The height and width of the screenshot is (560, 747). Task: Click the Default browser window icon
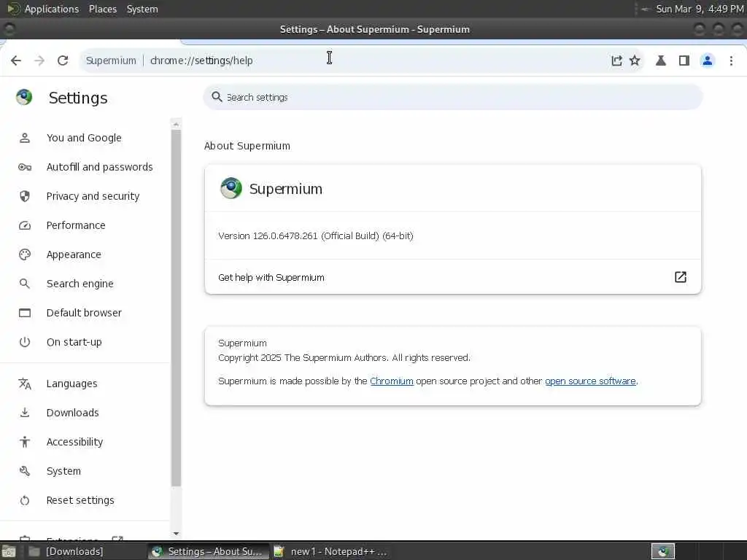click(25, 313)
